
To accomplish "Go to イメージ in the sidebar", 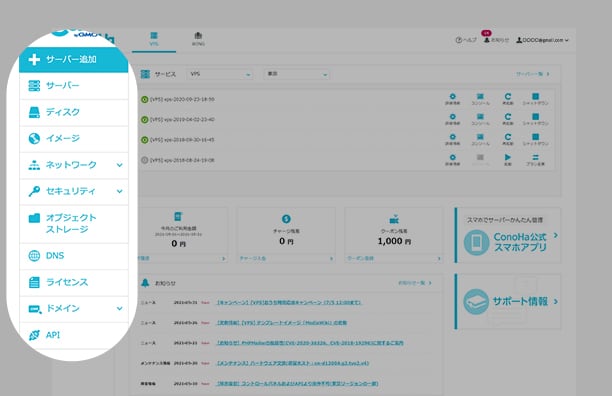I will click(x=73, y=139).
